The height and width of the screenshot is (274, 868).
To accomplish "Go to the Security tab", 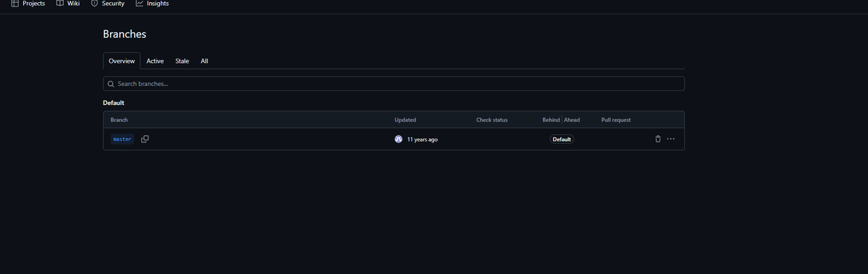I will pyautogui.click(x=108, y=4).
